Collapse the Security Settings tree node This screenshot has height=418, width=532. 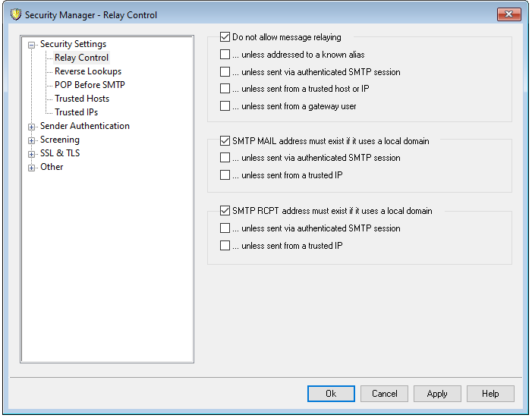click(x=32, y=45)
